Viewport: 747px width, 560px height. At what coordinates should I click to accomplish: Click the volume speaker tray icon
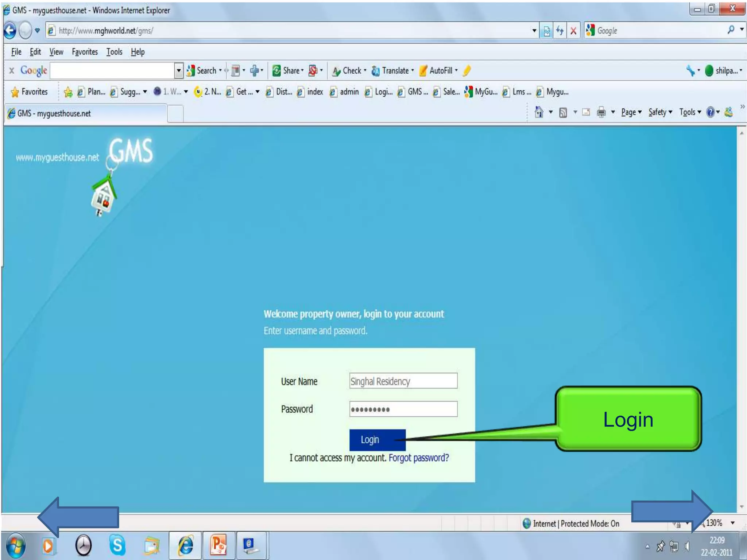[687, 546]
